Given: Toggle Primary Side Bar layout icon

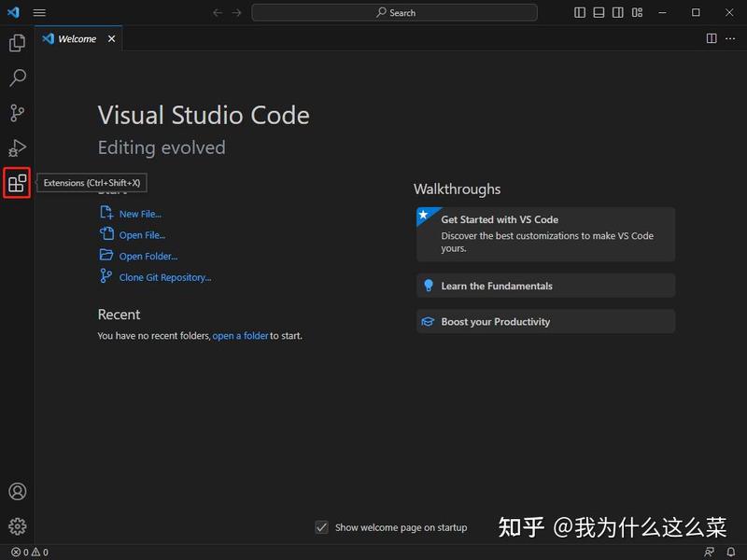Looking at the screenshot, I should [x=580, y=12].
